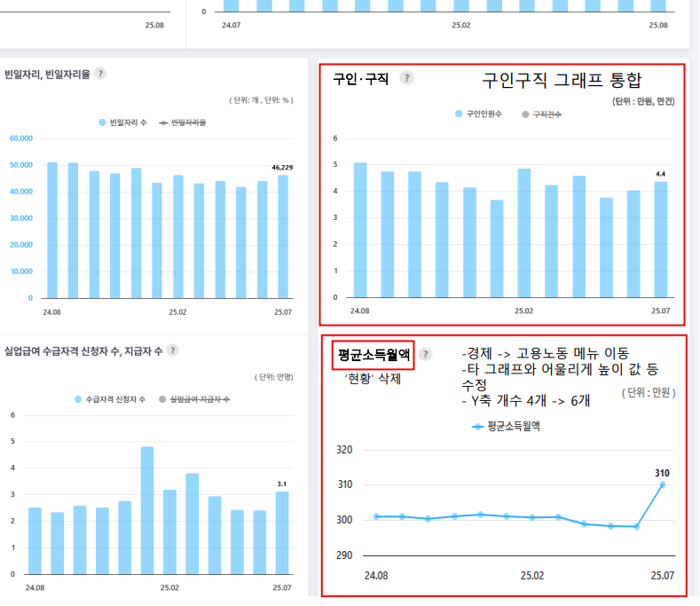The height and width of the screenshot is (606, 700).
Task: Click help icon beside 빈일자리, 빈일자리율 title
Action: pyautogui.click(x=100, y=74)
